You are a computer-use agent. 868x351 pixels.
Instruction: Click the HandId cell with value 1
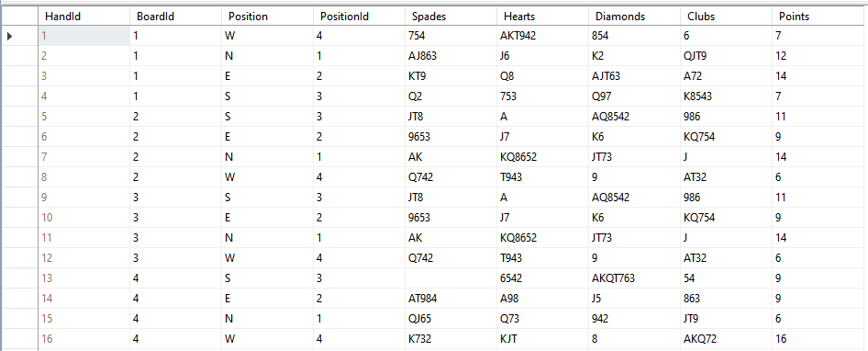[83, 36]
